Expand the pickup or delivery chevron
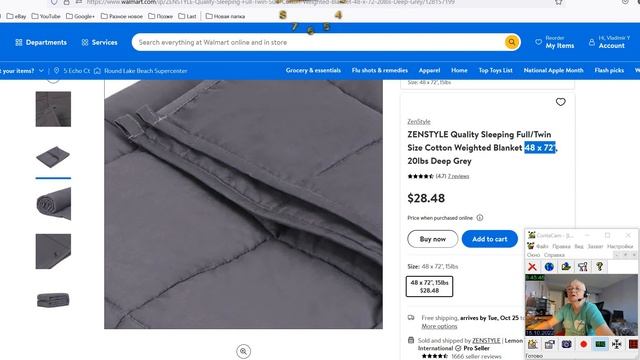 click(41, 71)
